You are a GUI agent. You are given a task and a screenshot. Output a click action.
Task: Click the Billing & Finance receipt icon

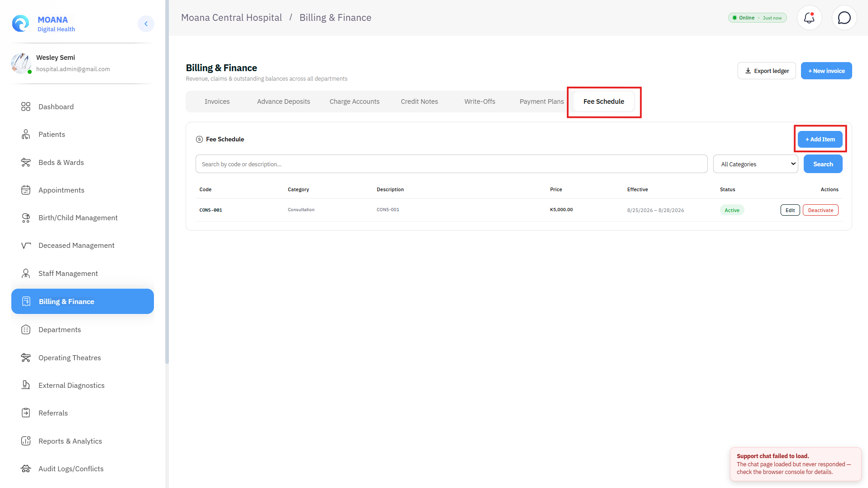26,301
